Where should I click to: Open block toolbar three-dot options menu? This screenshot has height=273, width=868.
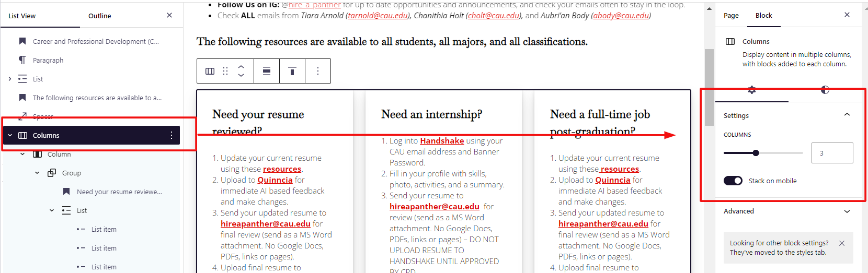318,71
